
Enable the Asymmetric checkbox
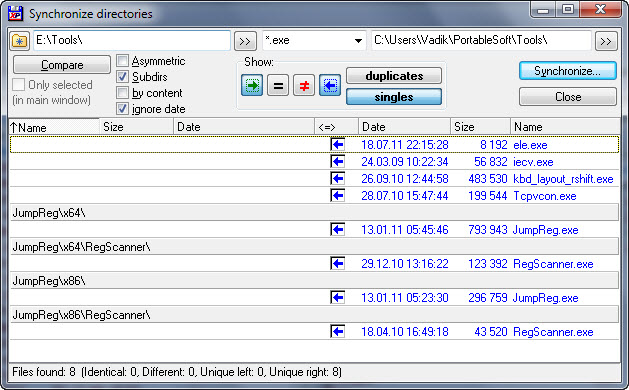click(x=122, y=61)
